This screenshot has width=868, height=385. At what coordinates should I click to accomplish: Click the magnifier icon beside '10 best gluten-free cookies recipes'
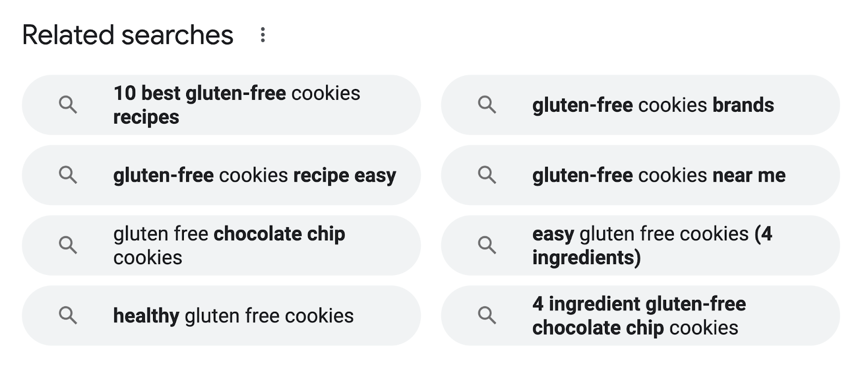68,105
